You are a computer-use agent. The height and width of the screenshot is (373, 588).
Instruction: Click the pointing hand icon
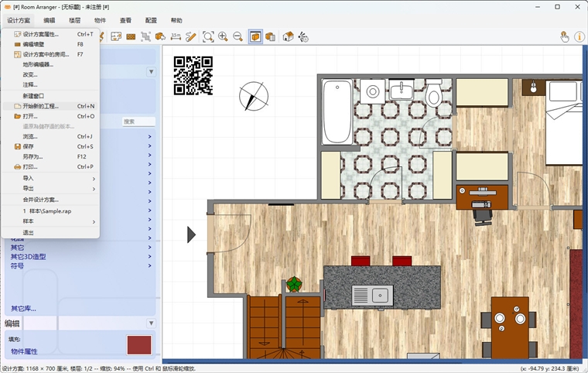coord(565,37)
